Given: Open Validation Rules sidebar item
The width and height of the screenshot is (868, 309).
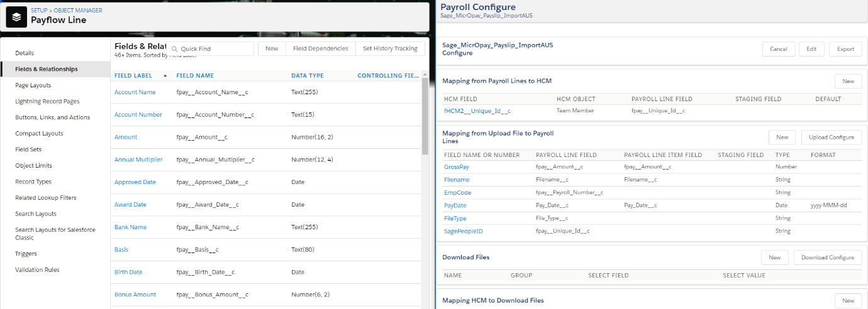Looking at the screenshot, I should (37, 270).
